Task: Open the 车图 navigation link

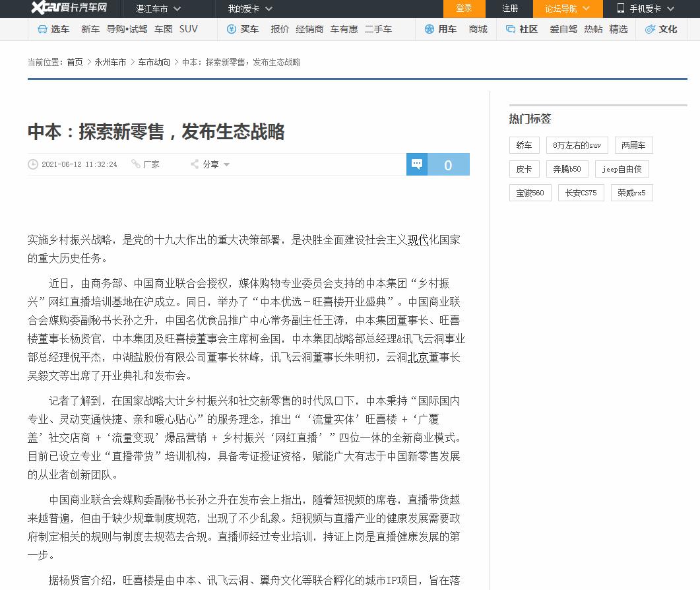Action: pos(164,29)
